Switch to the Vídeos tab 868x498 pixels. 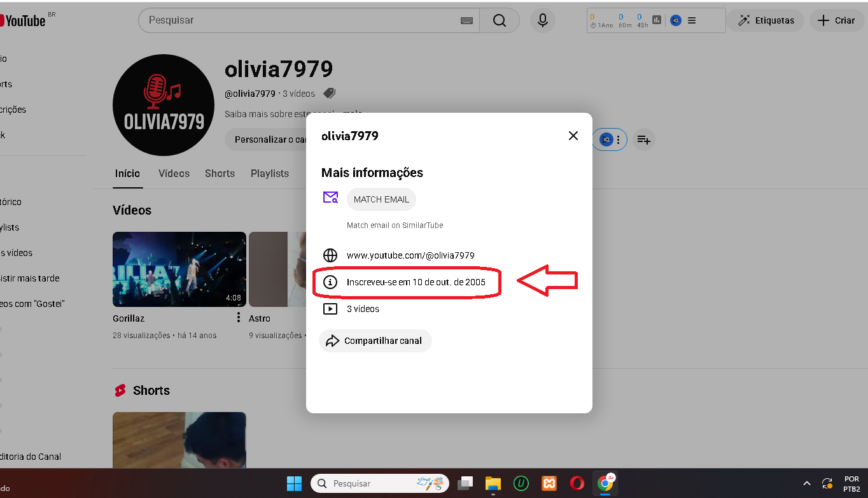click(174, 173)
